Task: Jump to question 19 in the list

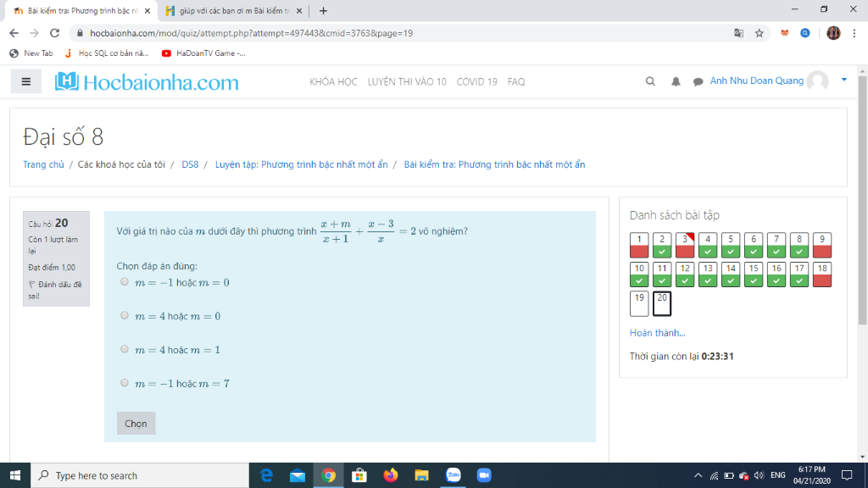Action: 639,304
